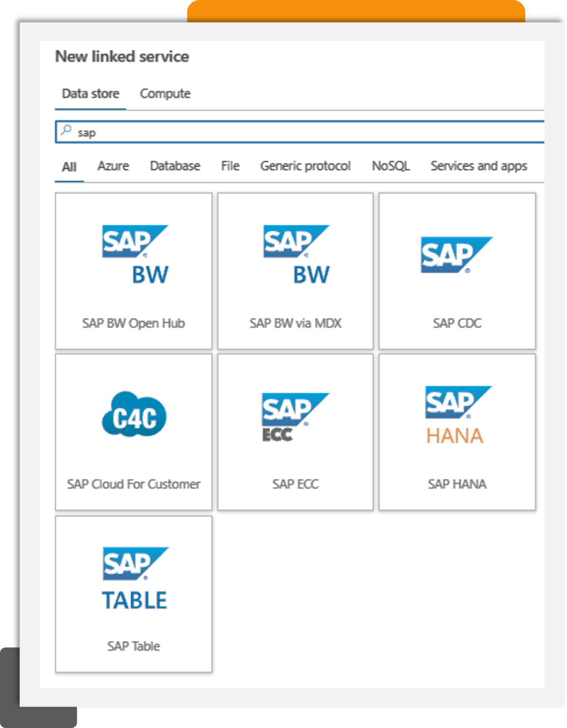The width and height of the screenshot is (567, 728).
Task: Show NoSQL connectors
Action: click(x=391, y=166)
